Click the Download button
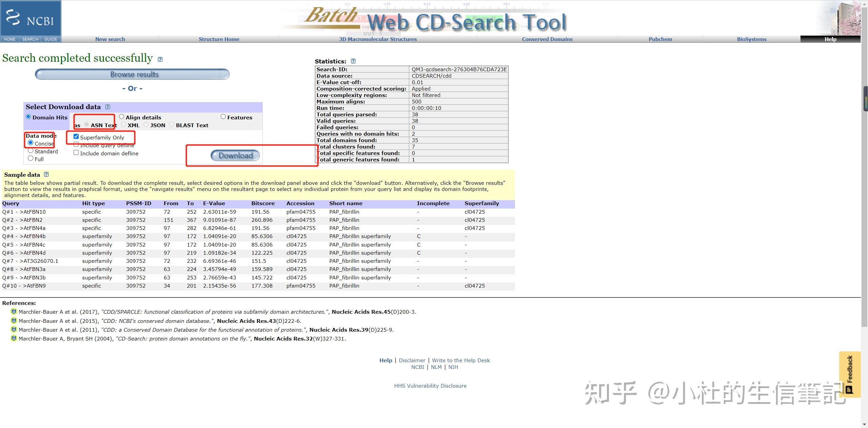 pos(235,155)
